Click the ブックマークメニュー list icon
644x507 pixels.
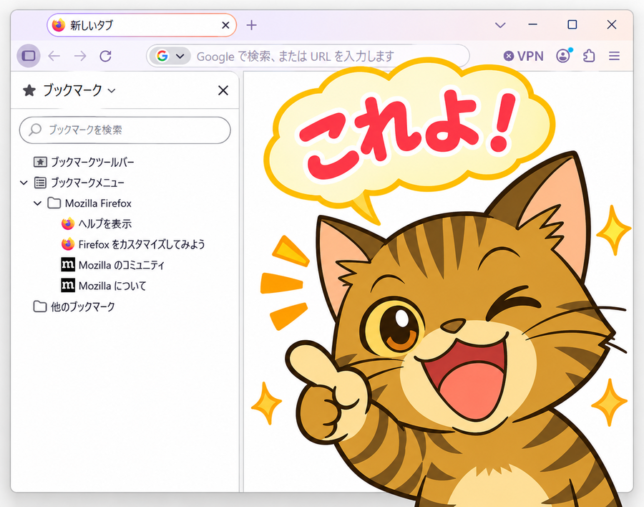click(40, 182)
